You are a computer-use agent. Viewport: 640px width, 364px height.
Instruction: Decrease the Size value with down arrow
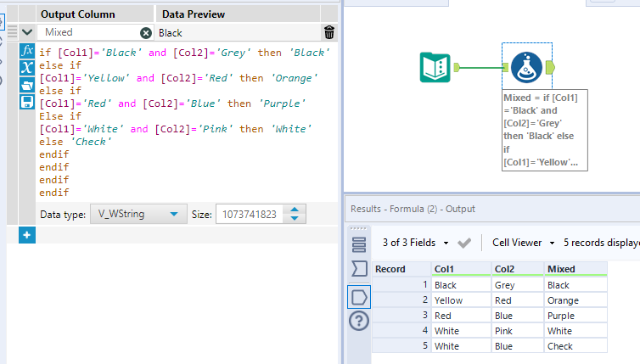point(295,218)
